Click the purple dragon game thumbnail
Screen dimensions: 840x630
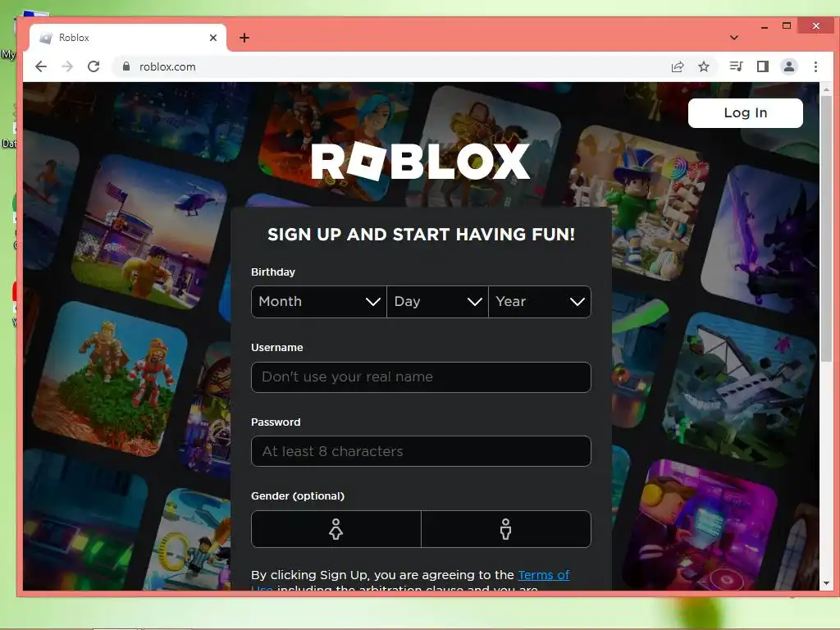[760, 240]
